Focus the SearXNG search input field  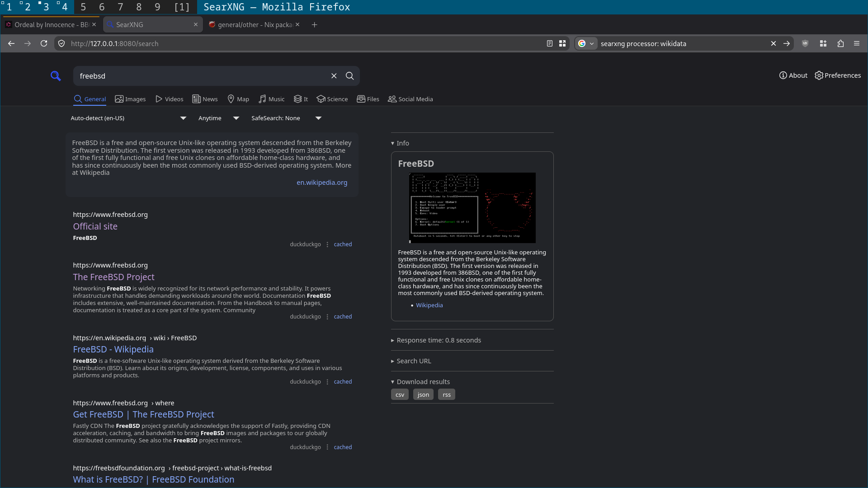(x=201, y=76)
